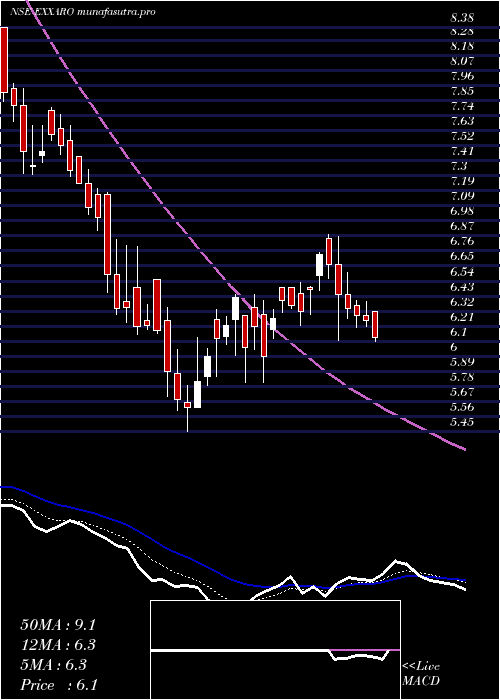This screenshot has width=500, height=700.
Task: Click the 6.43 price axis label
Action: tap(462, 287)
